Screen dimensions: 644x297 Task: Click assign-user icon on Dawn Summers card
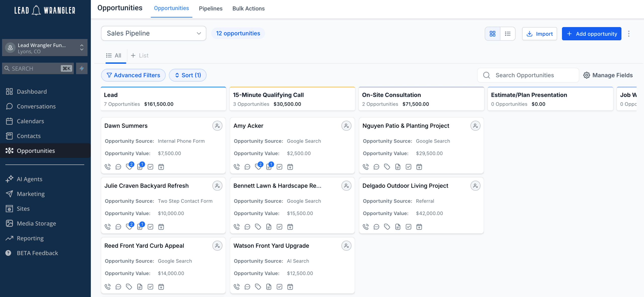click(217, 126)
